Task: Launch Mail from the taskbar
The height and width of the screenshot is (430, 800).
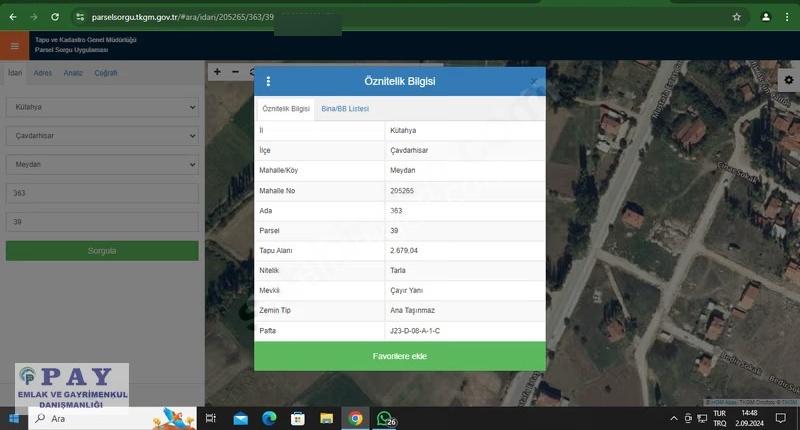Action: click(x=240, y=419)
